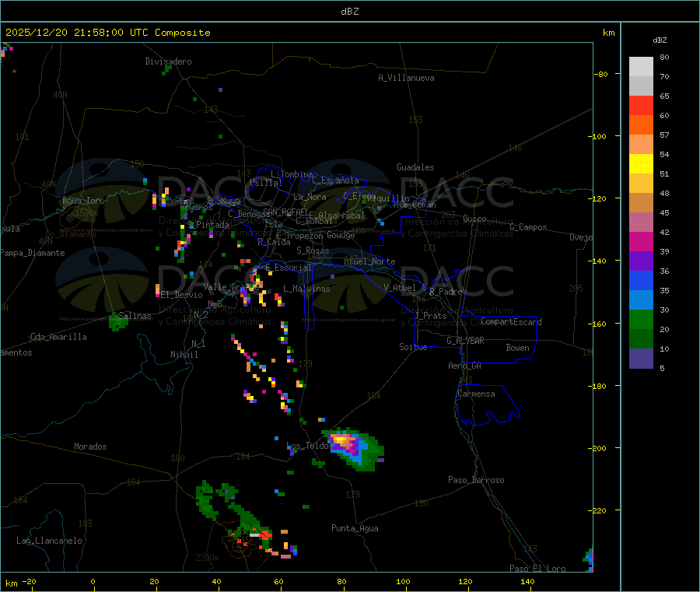Click the 'R_Padre' map label
The image size is (700, 592).
(446, 292)
